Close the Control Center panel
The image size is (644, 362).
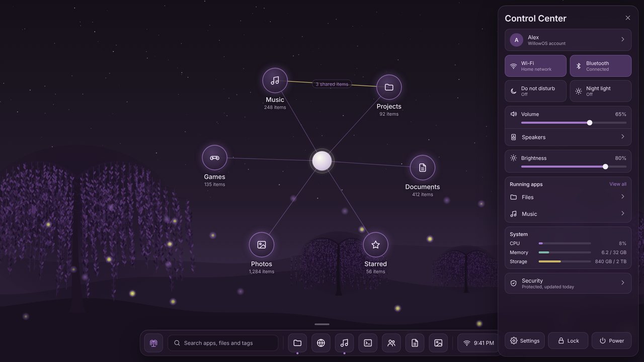(x=628, y=18)
